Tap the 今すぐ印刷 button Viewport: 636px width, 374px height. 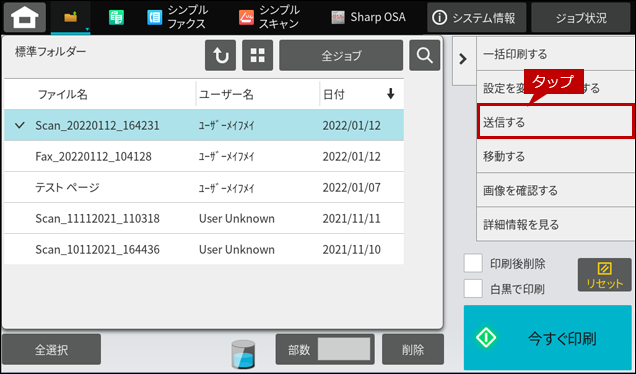pyautogui.click(x=548, y=337)
